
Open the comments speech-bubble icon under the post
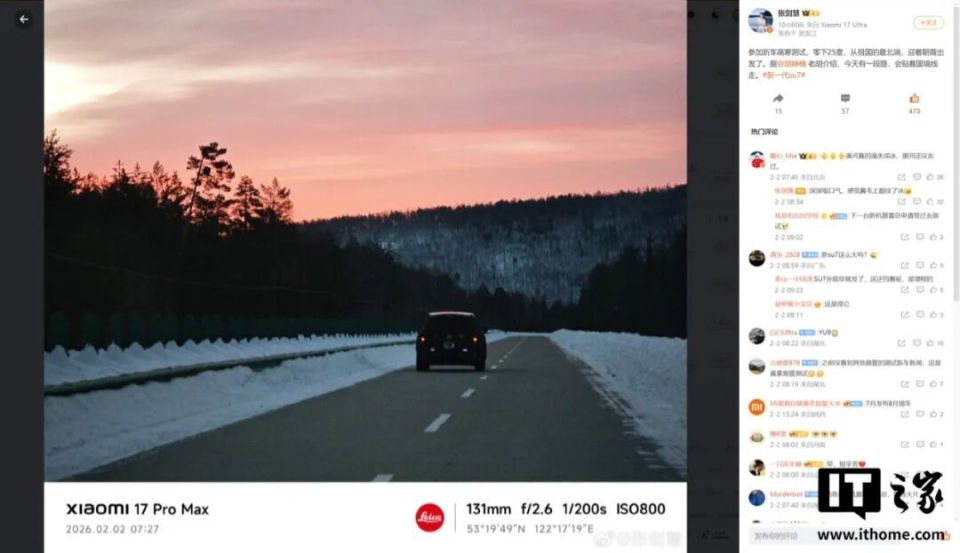click(x=845, y=99)
